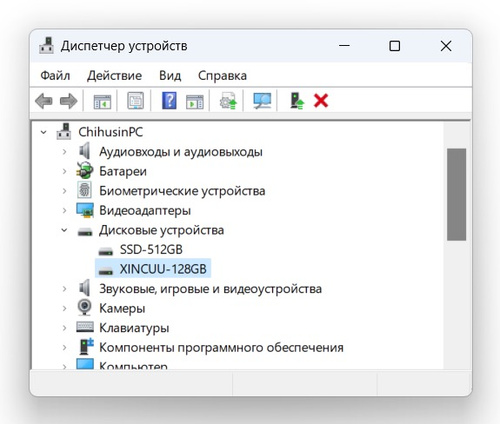Click the fingerprint icon for Биометрические устройства

click(85, 190)
